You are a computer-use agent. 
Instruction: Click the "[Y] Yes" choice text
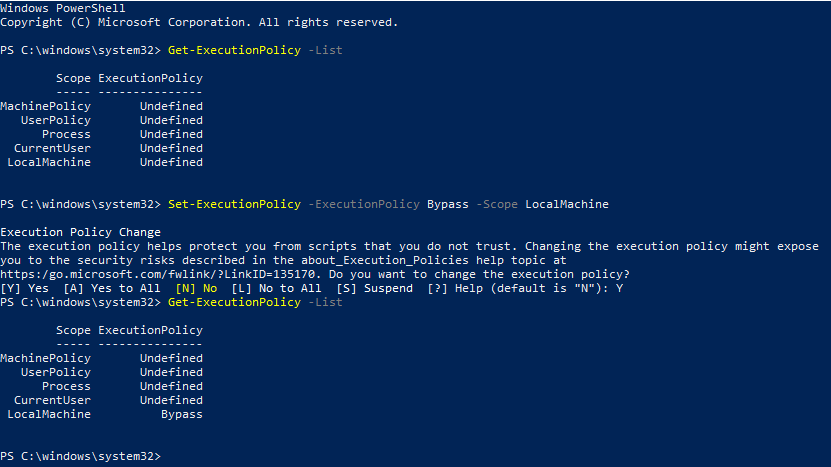pos(24,288)
